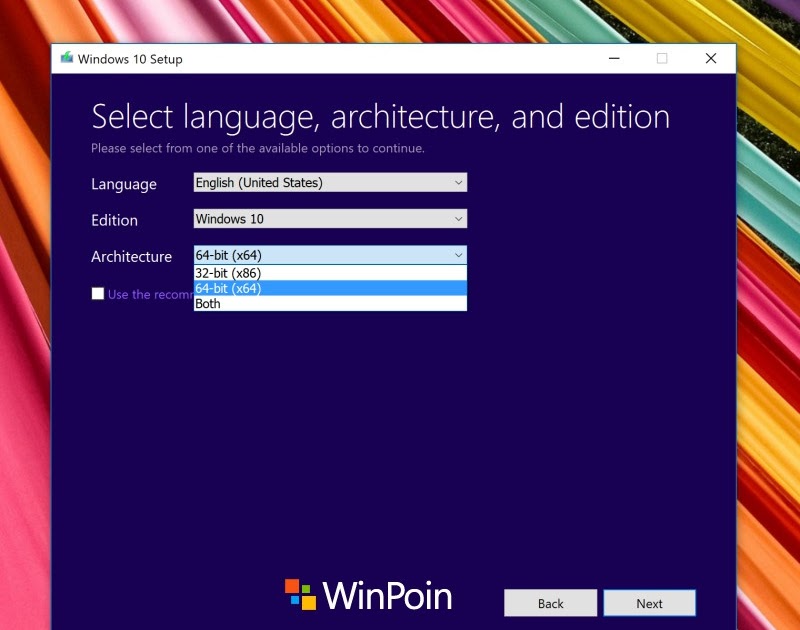The image size is (800, 630).
Task: Choose 32-bit (x86) from the list
Action: 330,273
